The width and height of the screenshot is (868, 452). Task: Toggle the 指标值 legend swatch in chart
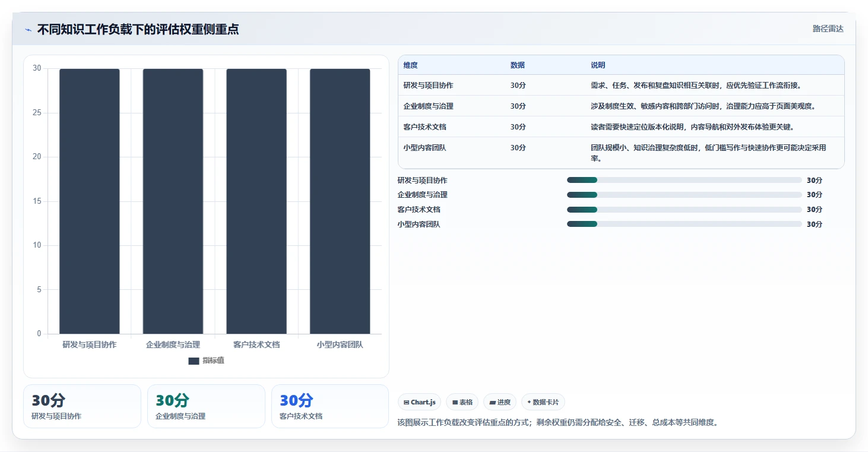click(x=194, y=361)
